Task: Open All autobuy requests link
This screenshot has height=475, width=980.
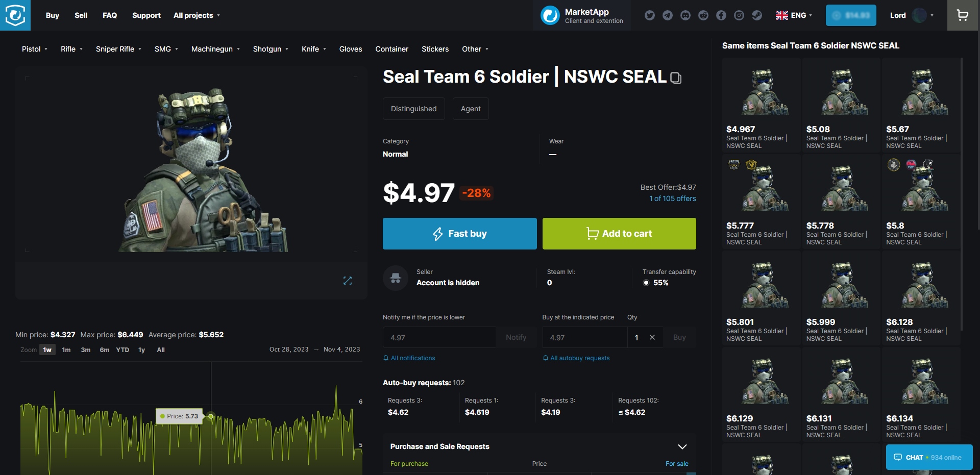Action: [576, 358]
